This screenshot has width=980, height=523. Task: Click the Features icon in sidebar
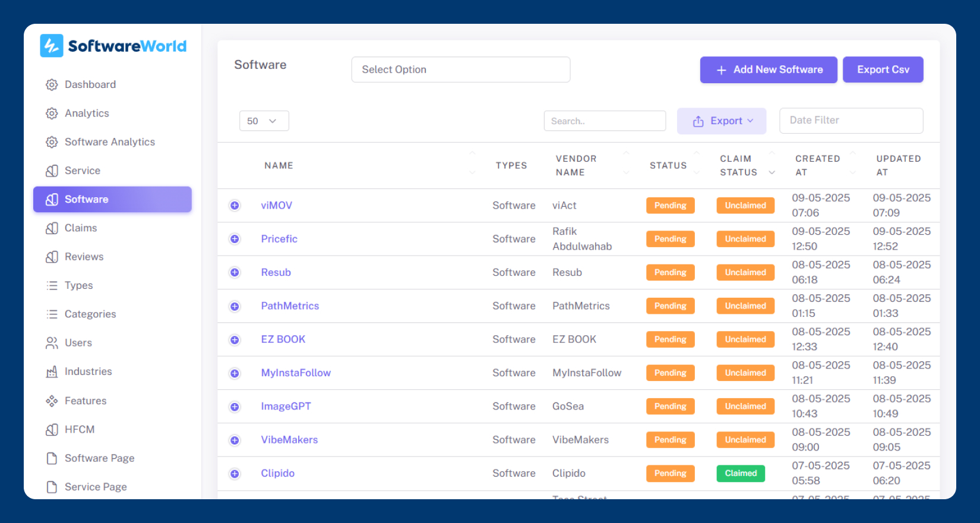(x=52, y=401)
